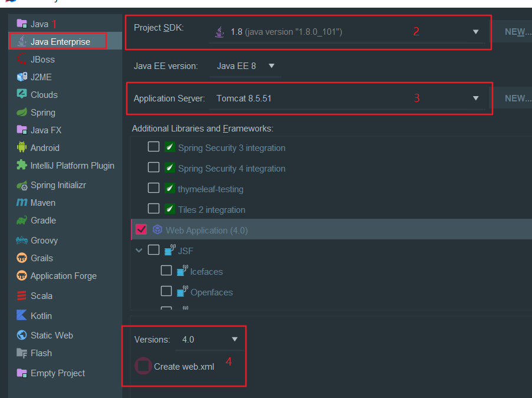Choose the Maven 'm' icon
Screen dimensions: 532x398
(x=22, y=202)
